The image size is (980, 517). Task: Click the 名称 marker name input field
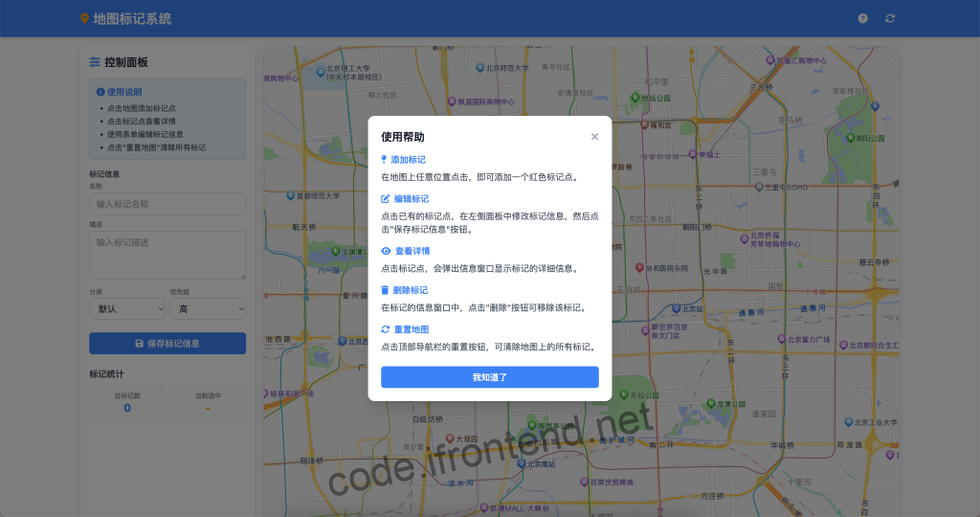(x=167, y=204)
